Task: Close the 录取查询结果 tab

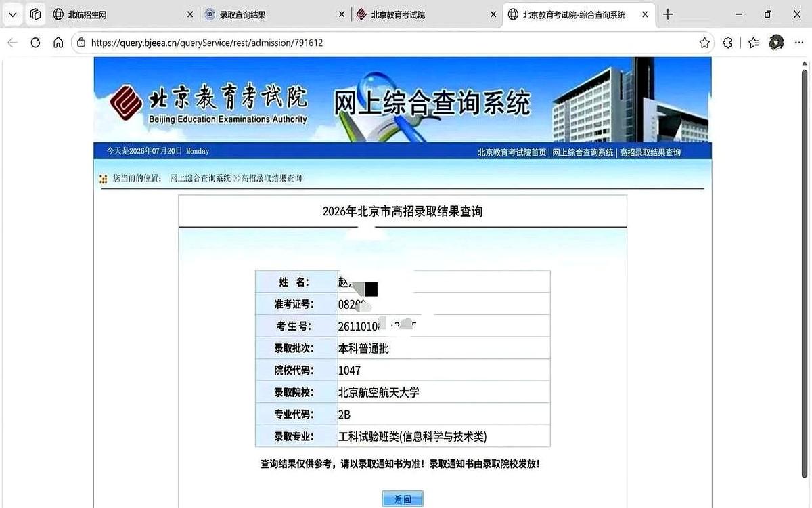Action: 342,15
